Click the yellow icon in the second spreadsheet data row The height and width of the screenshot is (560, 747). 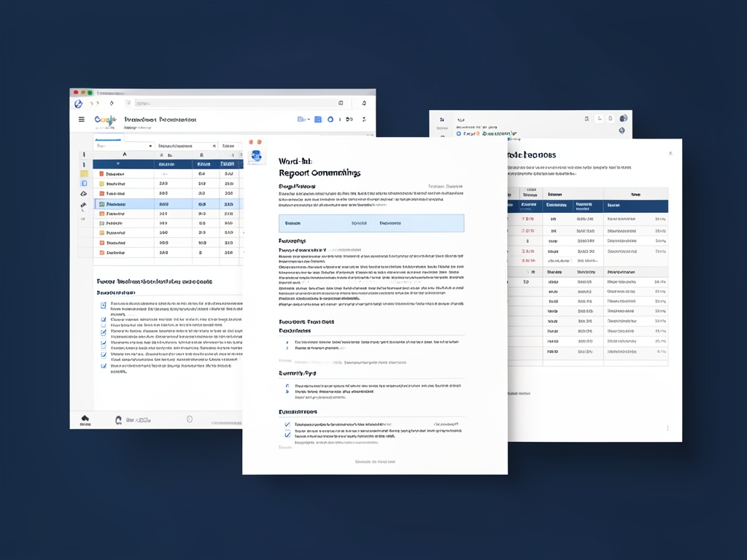(x=101, y=184)
